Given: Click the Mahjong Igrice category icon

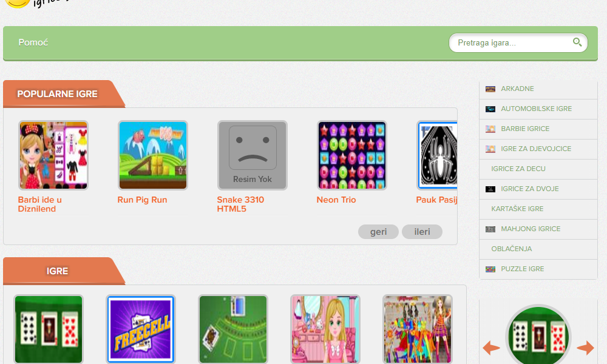Looking at the screenshot, I should pyautogui.click(x=490, y=229).
